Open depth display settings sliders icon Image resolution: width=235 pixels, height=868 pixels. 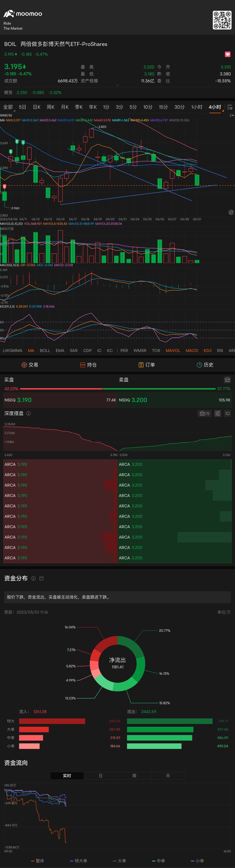(x=218, y=413)
